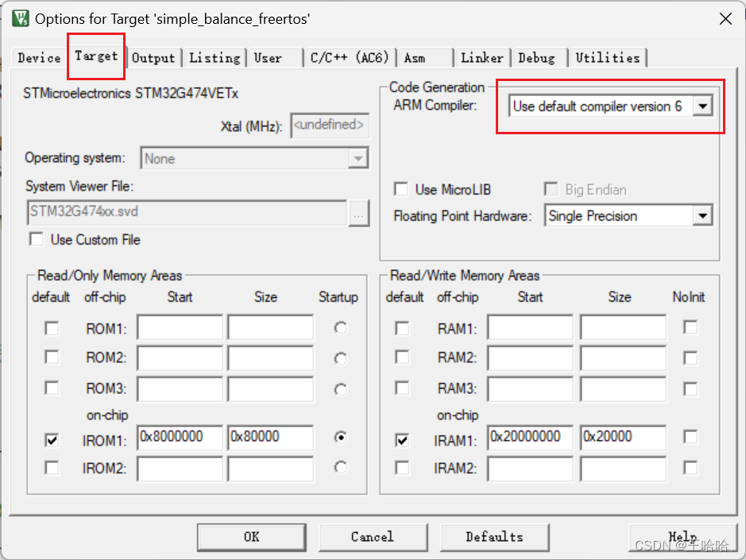Check the RAM2 NoInit checkbox

tap(690, 357)
